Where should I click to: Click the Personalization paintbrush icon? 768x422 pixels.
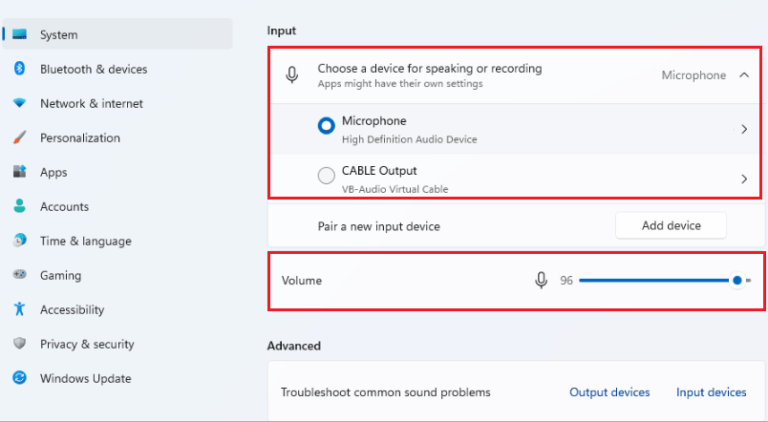pos(19,138)
